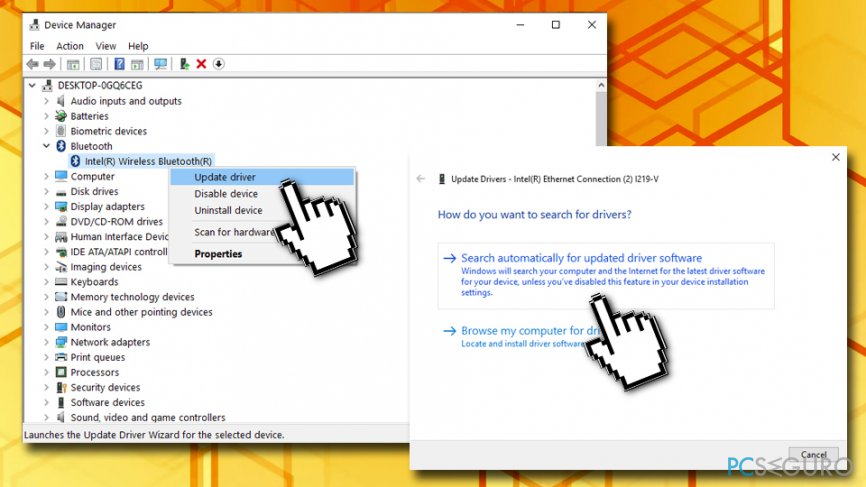Viewport: 866px width, 487px height.
Task: Expand the Disk drives category
Action: [x=46, y=192]
